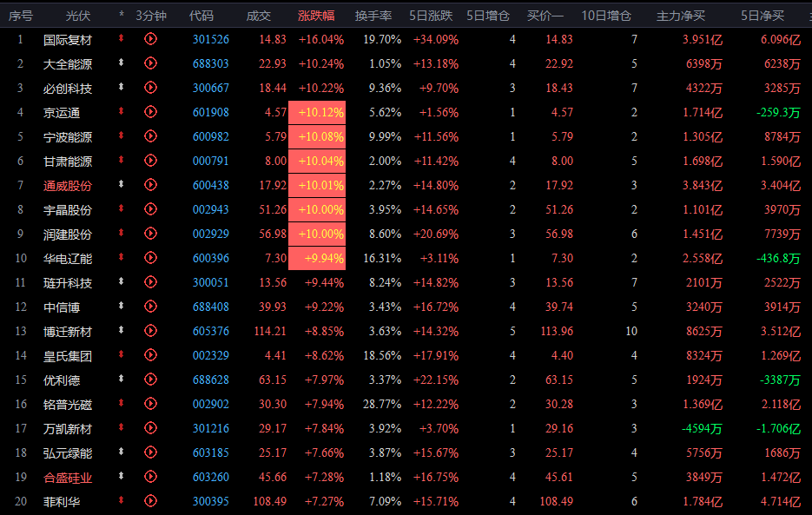Image resolution: width=812 pixels, height=515 pixels.
Task: Click the marker icon next to 合盛硅业
Action: pyautogui.click(x=122, y=477)
